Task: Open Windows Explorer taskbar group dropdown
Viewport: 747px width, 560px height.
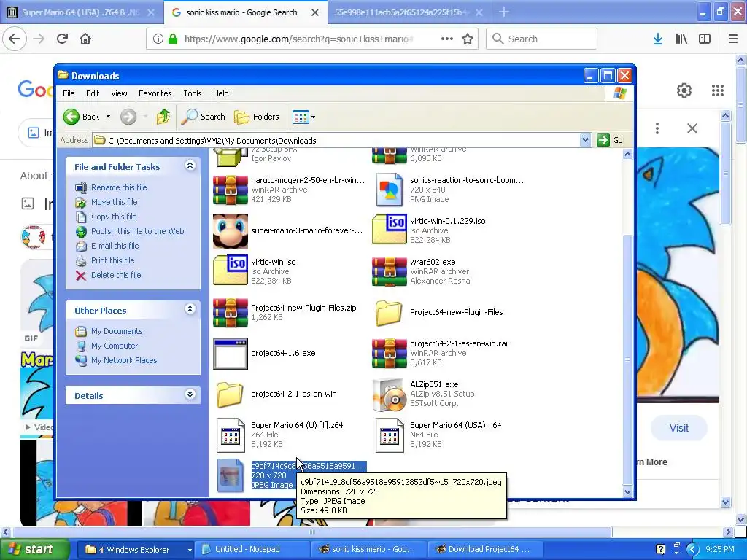Action: 190,550
